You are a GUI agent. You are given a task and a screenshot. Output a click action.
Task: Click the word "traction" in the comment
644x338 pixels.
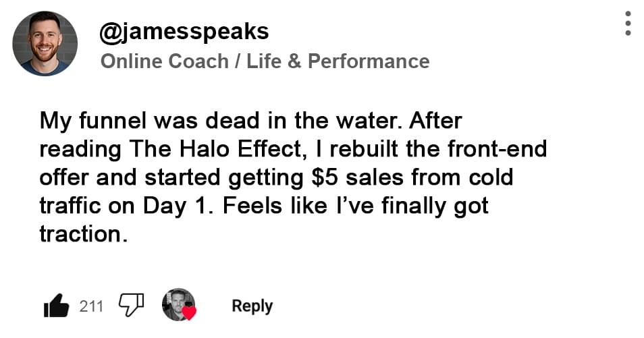point(81,234)
